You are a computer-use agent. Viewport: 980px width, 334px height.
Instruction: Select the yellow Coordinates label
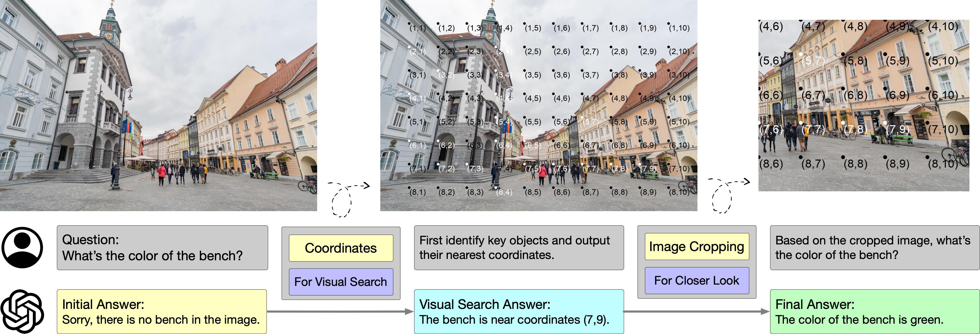pyautogui.click(x=341, y=248)
